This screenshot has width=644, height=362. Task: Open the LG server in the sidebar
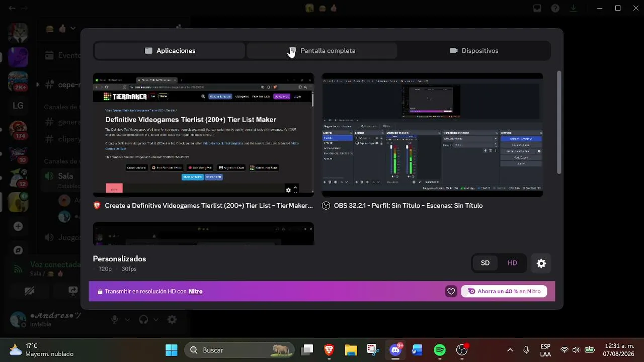18,106
